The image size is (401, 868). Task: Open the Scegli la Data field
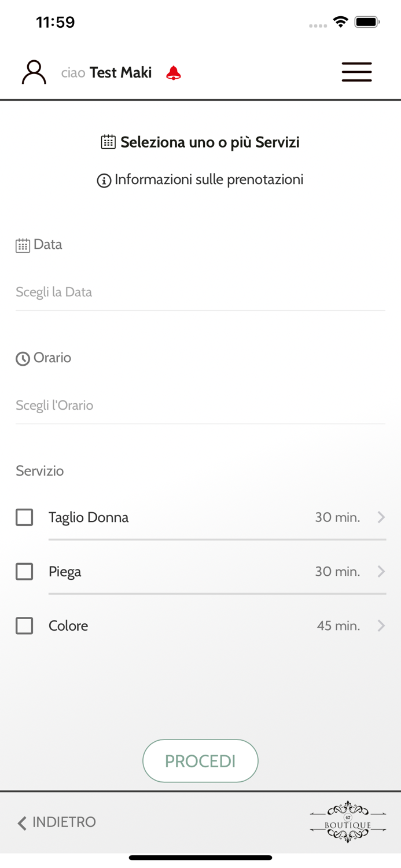[200, 292]
